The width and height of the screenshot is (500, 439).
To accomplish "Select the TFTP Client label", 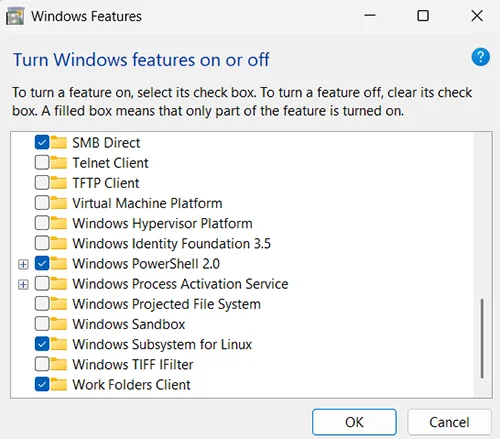I will pyautogui.click(x=106, y=183).
